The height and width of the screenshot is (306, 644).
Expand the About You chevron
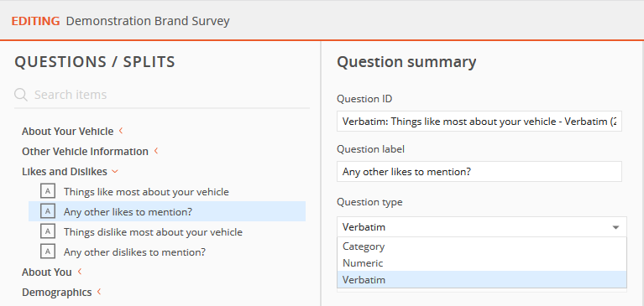[80, 272]
